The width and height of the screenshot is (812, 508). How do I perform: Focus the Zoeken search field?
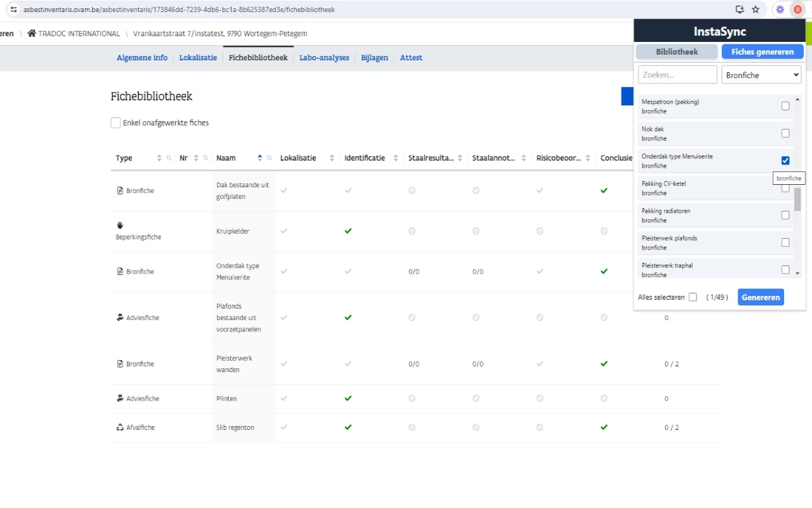tap(677, 75)
